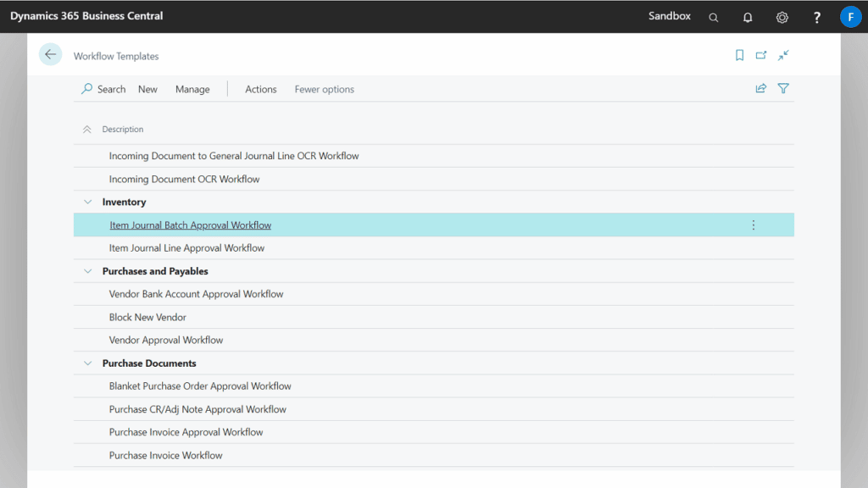
Task: Toggle the filter pane funnel icon
Action: [x=783, y=88]
